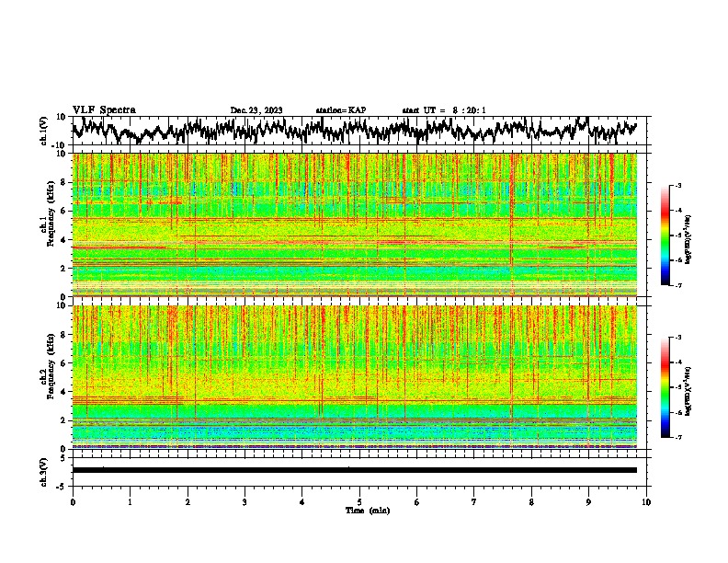The width and height of the screenshot is (728, 563).
Task: Click the "Time (min)" axis title
Action: click(x=368, y=511)
